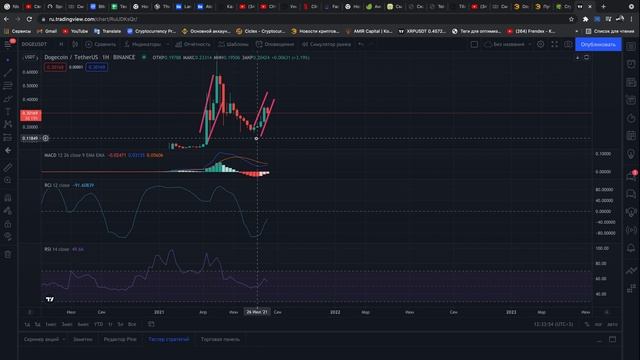Expand the layout name dropdown arrow
The height and width of the screenshot is (360, 640).
[x=529, y=44]
